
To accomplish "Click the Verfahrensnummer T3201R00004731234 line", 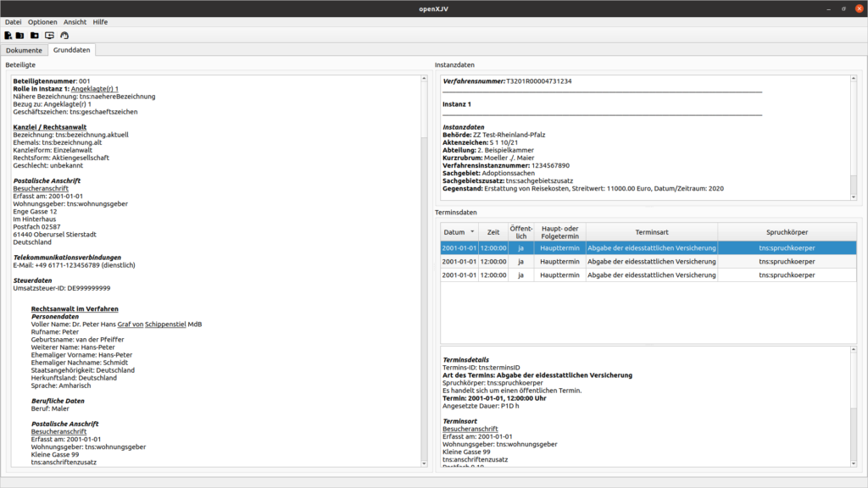I will point(507,81).
